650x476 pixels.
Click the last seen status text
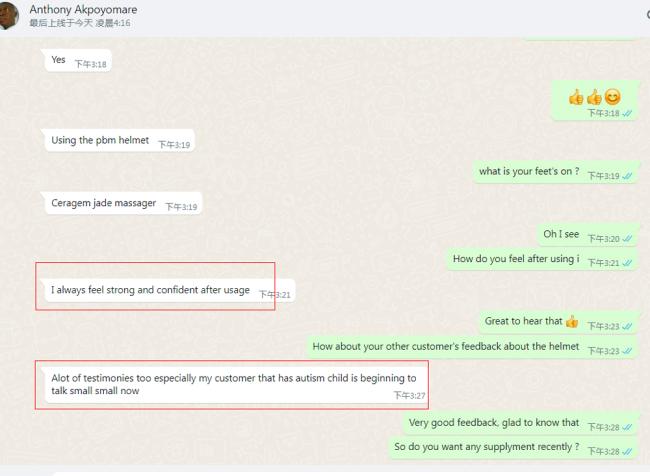pos(80,23)
